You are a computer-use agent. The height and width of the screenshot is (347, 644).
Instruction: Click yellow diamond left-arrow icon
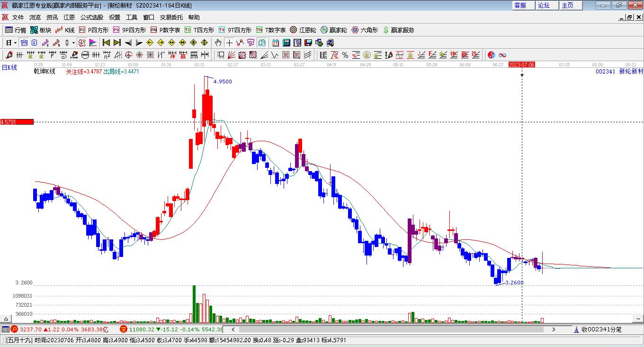pos(150,43)
